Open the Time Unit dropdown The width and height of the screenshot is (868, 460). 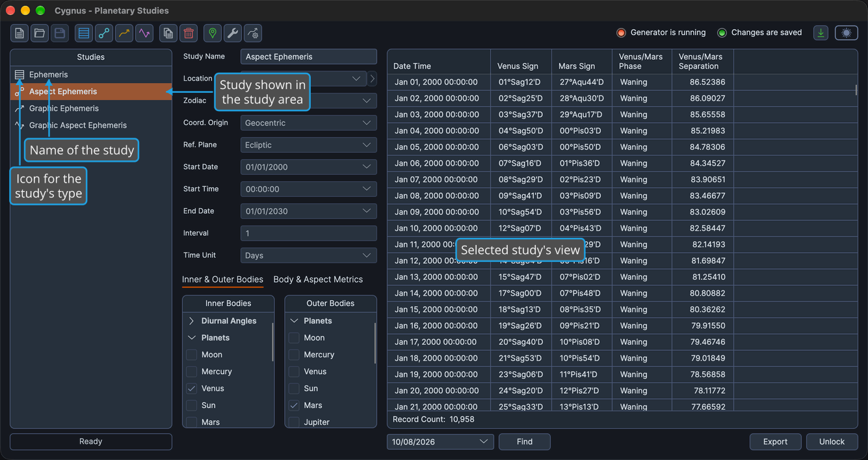click(309, 255)
